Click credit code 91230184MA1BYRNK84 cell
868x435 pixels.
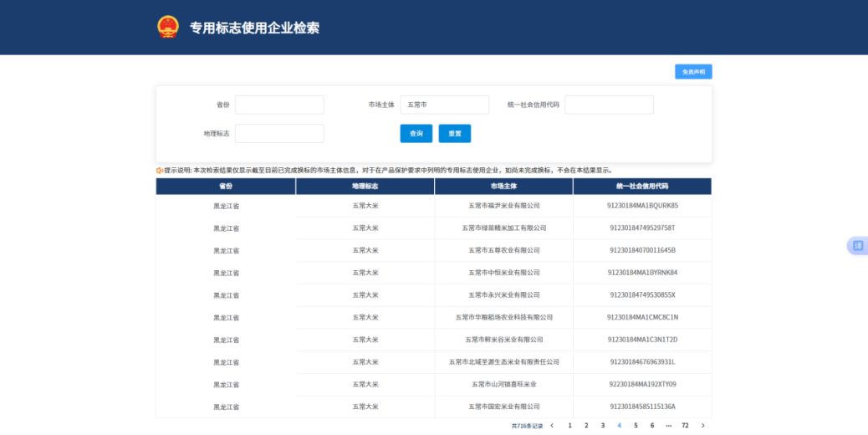point(642,273)
